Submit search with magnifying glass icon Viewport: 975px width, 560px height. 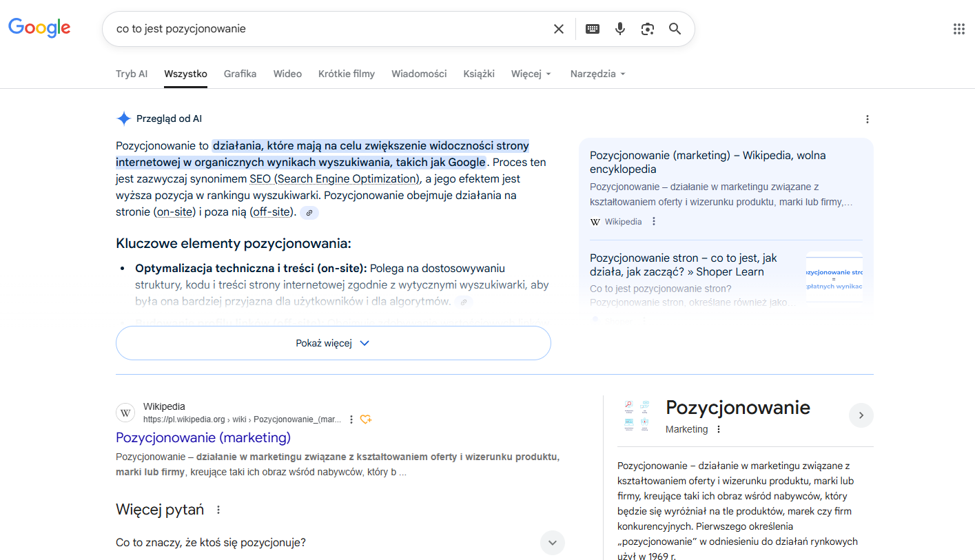coord(675,29)
